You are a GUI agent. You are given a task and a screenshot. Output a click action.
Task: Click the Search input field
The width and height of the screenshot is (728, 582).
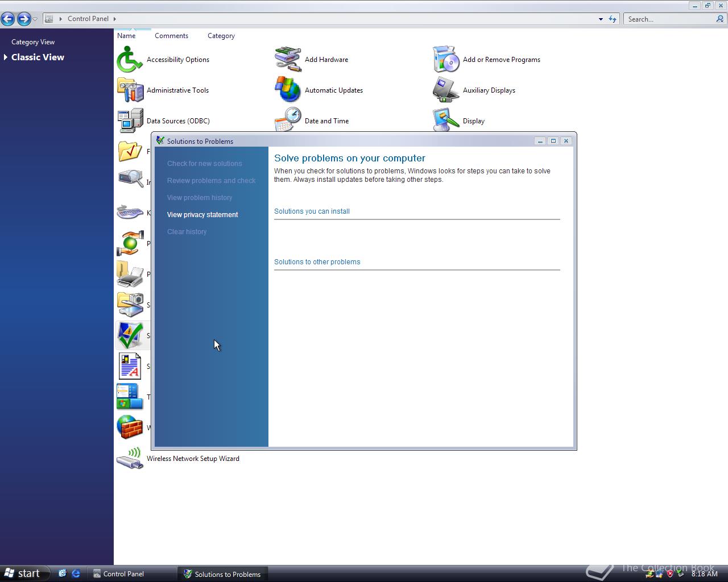coord(670,19)
